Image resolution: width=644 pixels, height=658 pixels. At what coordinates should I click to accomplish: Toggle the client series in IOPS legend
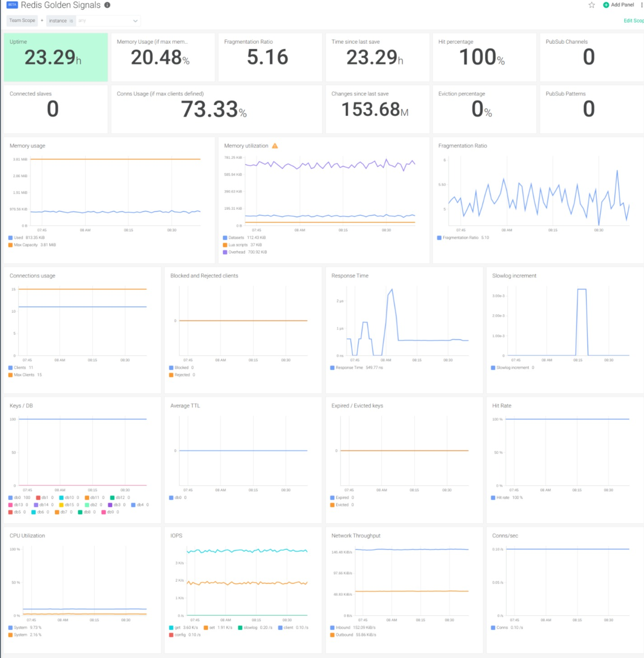pyautogui.click(x=293, y=627)
